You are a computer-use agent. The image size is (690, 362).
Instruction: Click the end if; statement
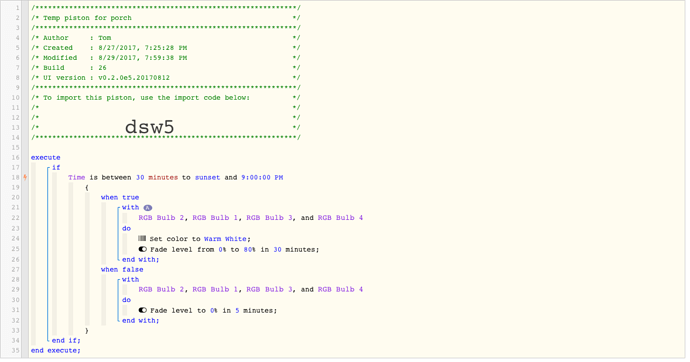[x=66, y=340]
